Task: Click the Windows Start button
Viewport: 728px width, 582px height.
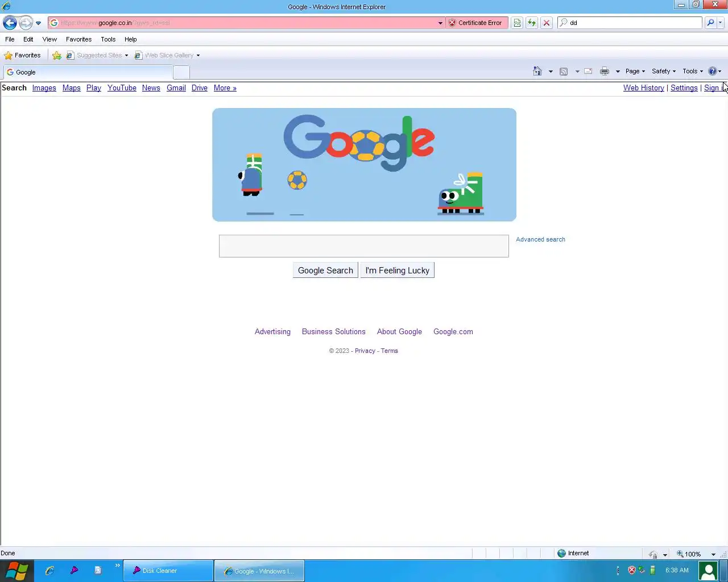Action: pyautogui.click(x=16, y=571)
